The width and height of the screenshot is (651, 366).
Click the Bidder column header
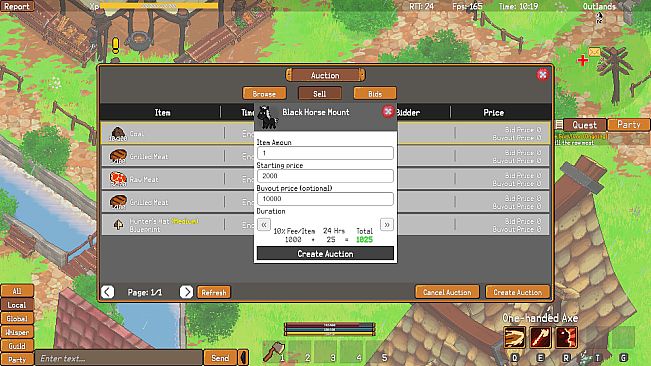[408, 112]
